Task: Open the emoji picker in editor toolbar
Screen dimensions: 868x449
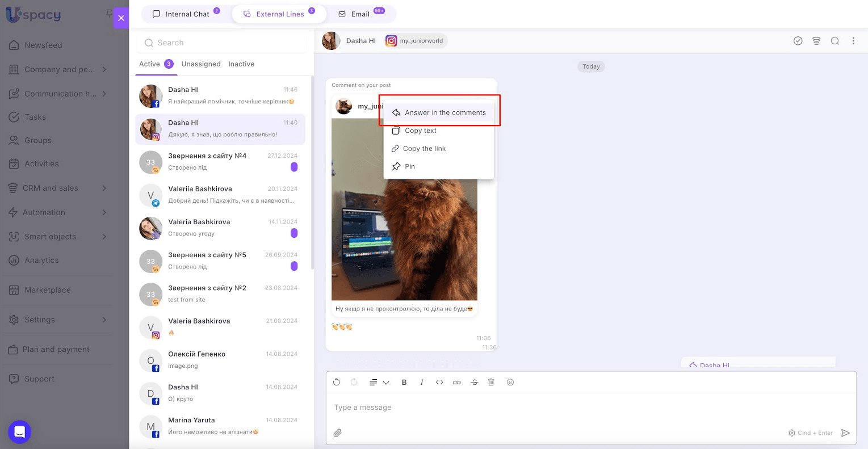Action: (510, 383)
